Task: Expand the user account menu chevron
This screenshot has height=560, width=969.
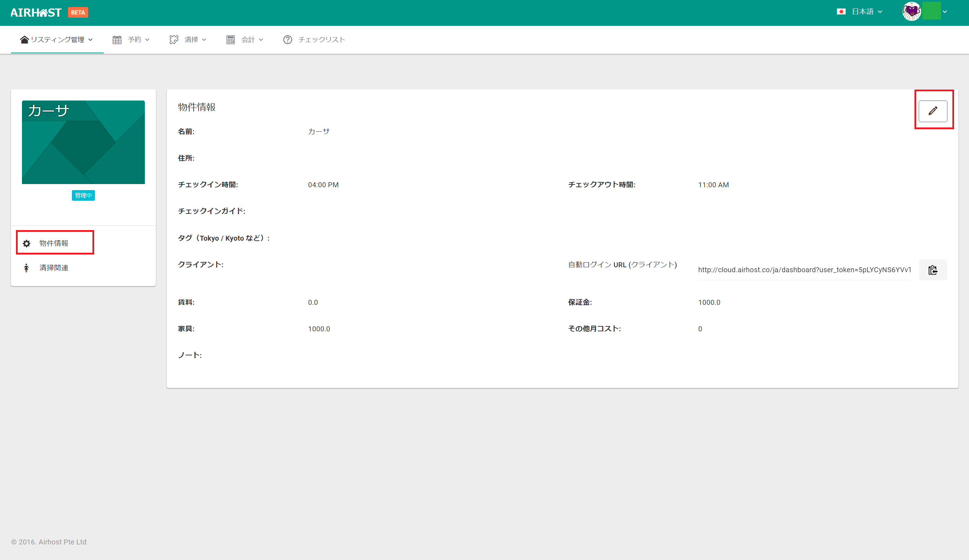Action: click(x=945, y=12)
